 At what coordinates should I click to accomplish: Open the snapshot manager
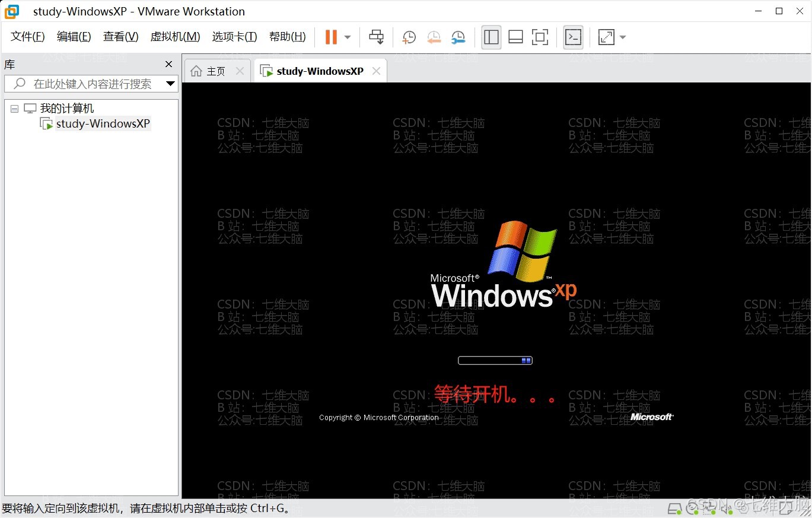tap(458, 37)
